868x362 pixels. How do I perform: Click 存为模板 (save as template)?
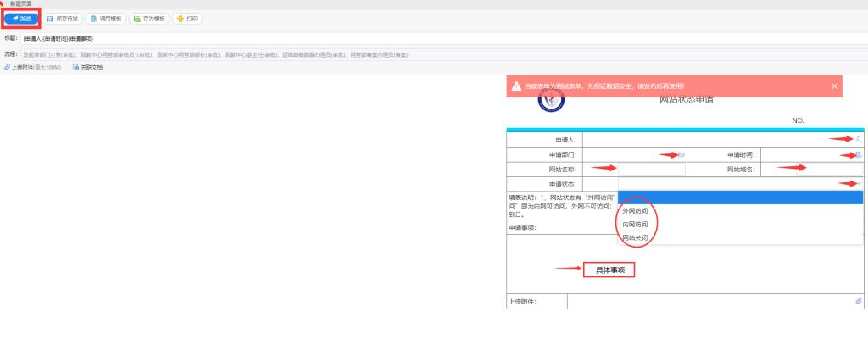click(149, 18)
